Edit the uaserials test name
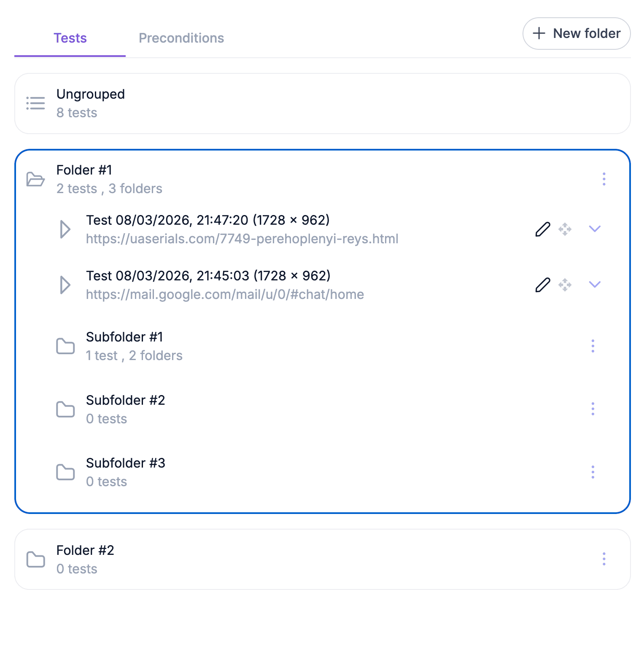Screen dimensions: 644x651 point(542,229)
